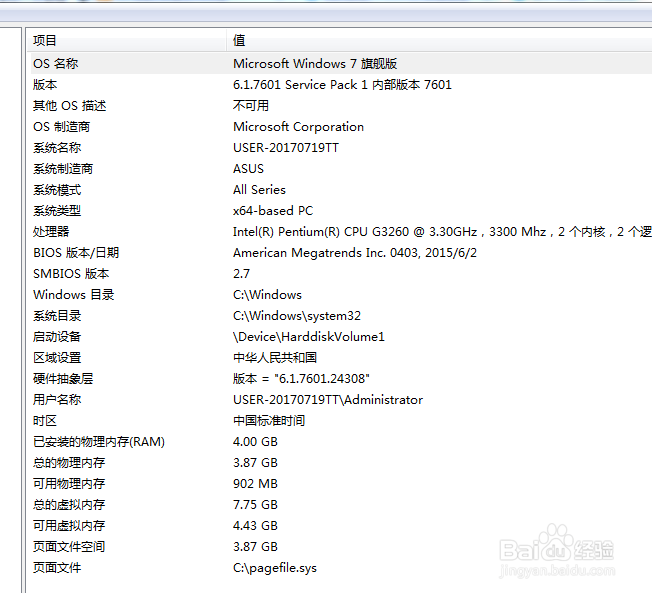The height and width of the screenshot is (593, 652).
Task: Select the OS 制造商 row label
Action: 62,127
